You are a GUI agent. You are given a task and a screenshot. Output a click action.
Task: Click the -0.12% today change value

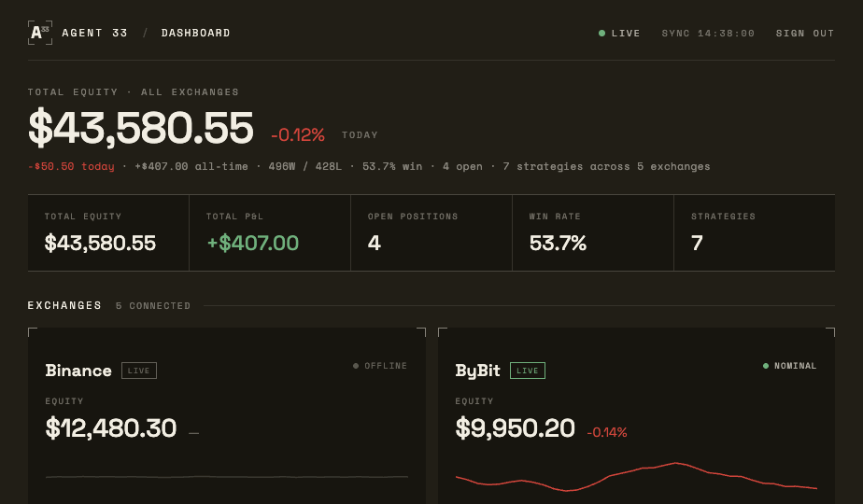pos(298,134)
